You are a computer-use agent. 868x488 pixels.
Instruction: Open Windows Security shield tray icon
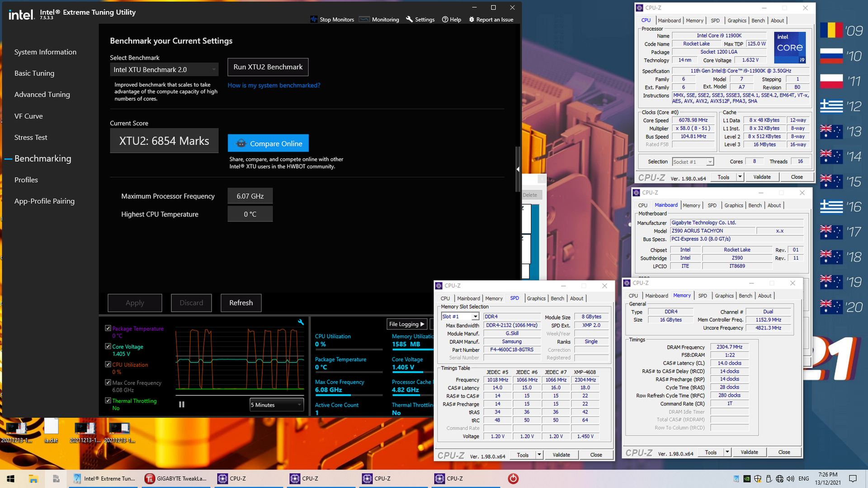758,479
